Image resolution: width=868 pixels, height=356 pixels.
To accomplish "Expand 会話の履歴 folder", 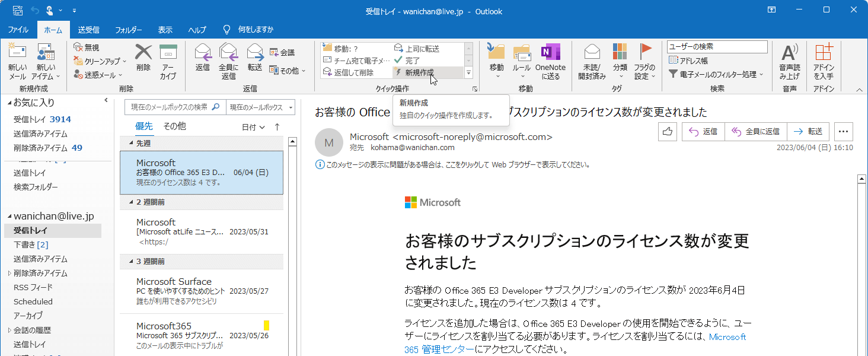I will [x=9, y=330].
